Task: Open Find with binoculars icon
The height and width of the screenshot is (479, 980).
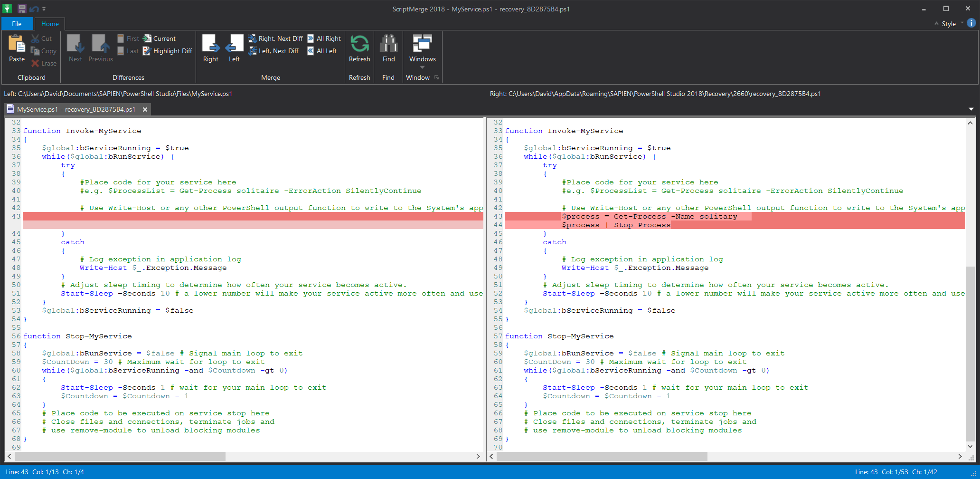Action: 389,48
